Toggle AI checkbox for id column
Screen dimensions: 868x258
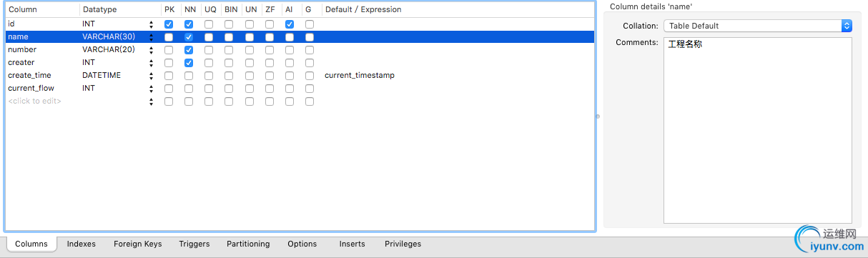click(290, 24)
